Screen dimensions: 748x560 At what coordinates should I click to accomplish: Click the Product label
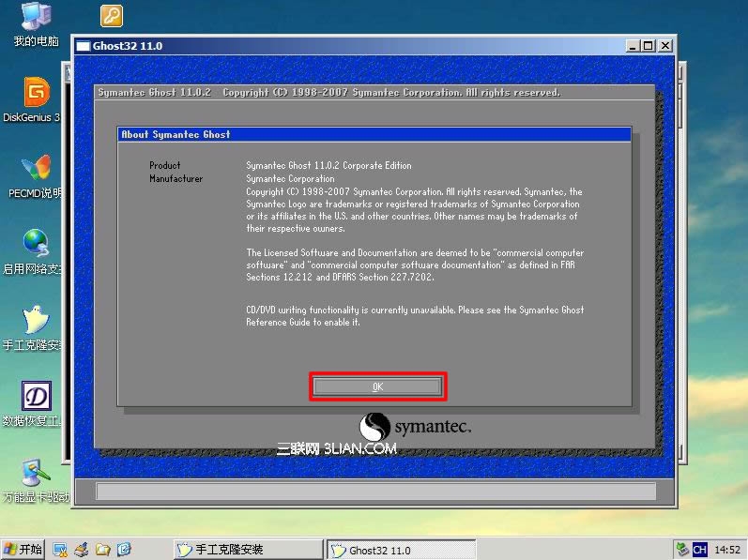(164, 165)
